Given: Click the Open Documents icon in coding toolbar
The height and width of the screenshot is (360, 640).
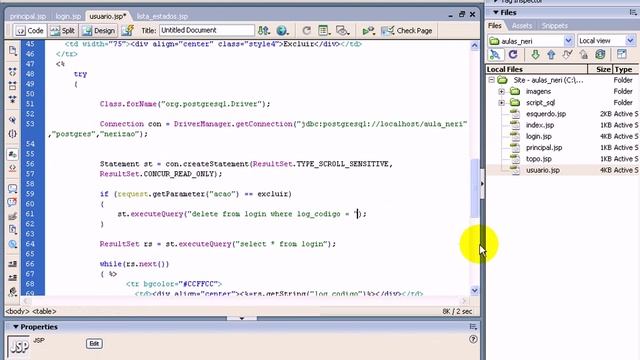Looking at the screenshot, I should point(13,51).
